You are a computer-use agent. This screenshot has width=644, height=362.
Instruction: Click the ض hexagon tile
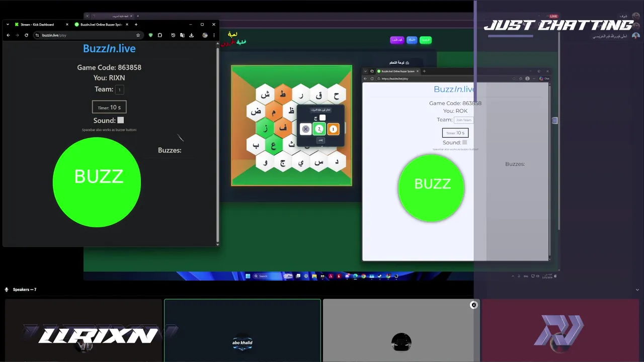[256, 111]
